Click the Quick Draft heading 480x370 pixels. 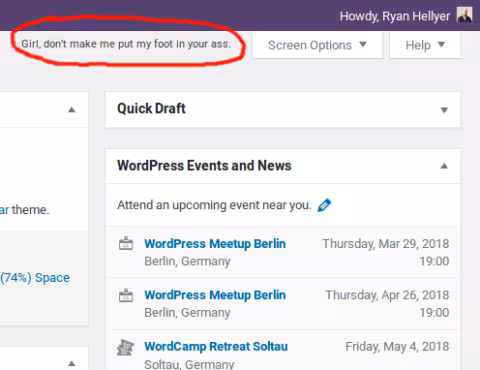click(x=151, y=109)
